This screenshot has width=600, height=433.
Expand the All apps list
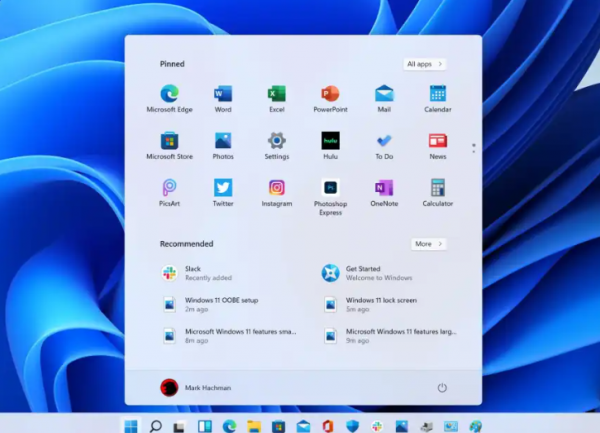[425, 64]
